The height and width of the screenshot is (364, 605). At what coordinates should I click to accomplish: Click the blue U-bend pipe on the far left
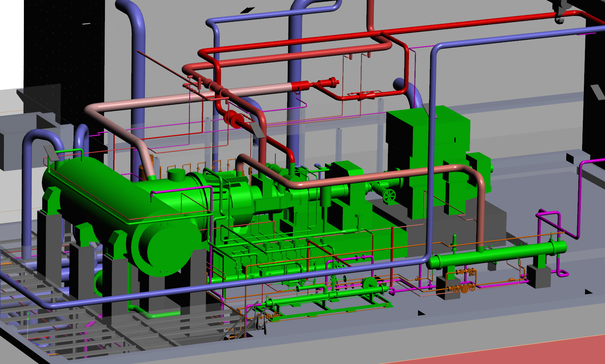38,138
